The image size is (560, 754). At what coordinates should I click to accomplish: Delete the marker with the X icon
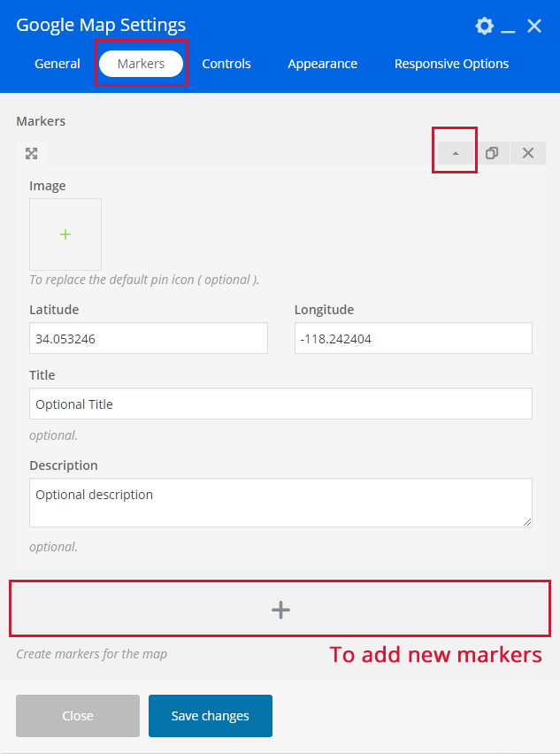[x=528, y=153]
